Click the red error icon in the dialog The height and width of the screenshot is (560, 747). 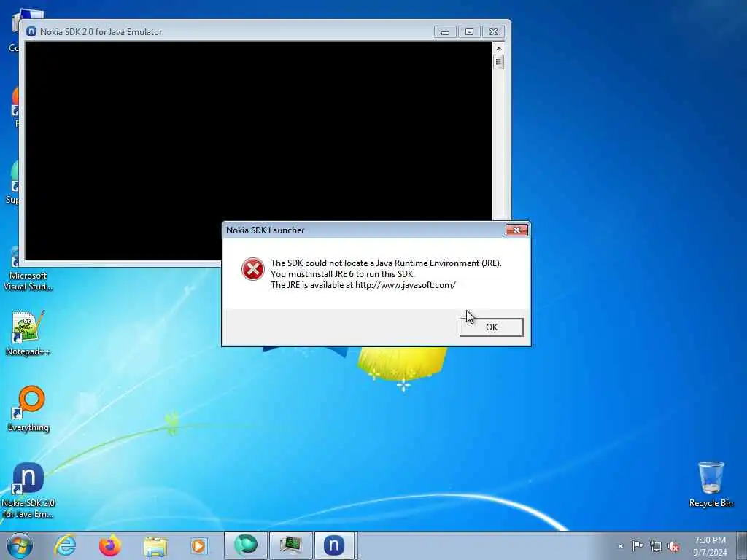coord(253,269)
